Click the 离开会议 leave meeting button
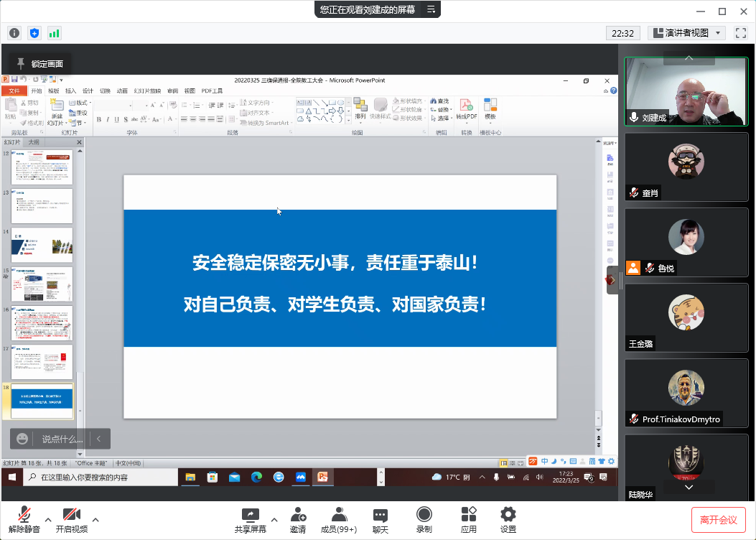This screenshot has height=540, width=756. tap(718, 519)
